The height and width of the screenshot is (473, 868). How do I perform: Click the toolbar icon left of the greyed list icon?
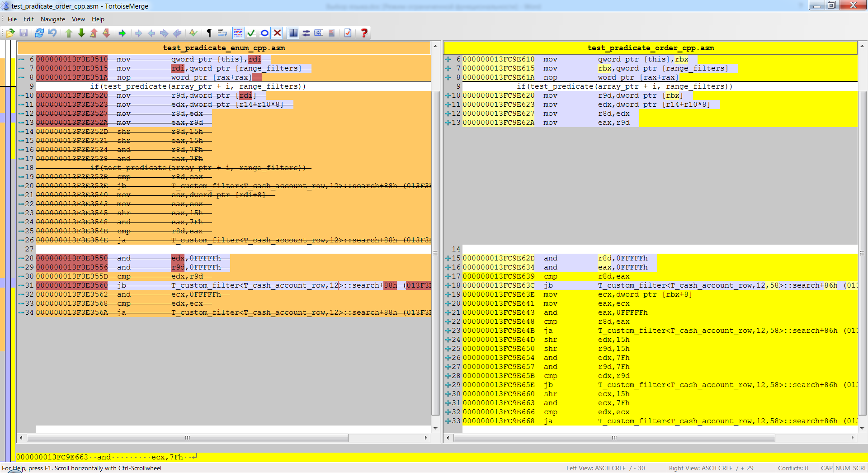(319, 33)
